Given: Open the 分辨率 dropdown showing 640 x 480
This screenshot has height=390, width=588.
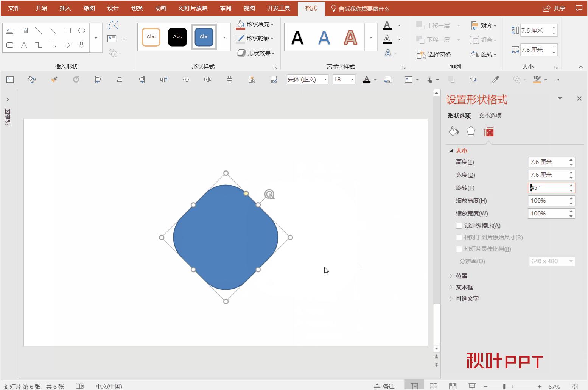Looking at the screenshot, I should click(x=551, y=261).
